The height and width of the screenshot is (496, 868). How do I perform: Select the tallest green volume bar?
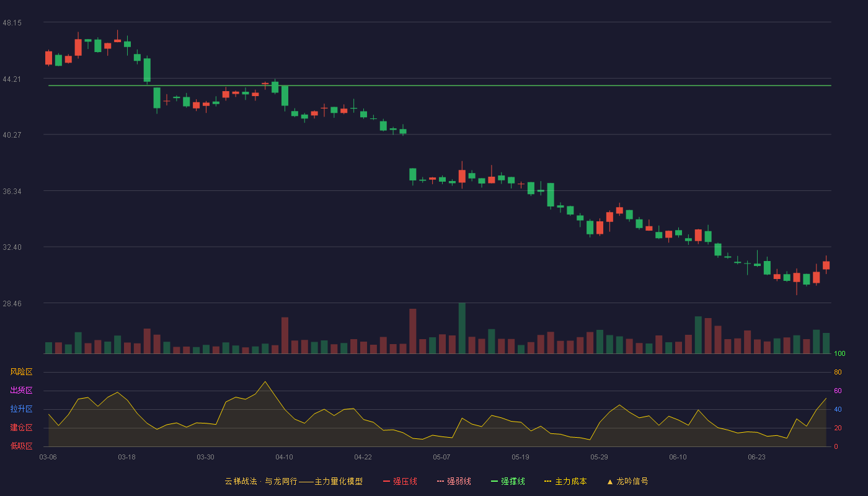(x=462, y=328)
